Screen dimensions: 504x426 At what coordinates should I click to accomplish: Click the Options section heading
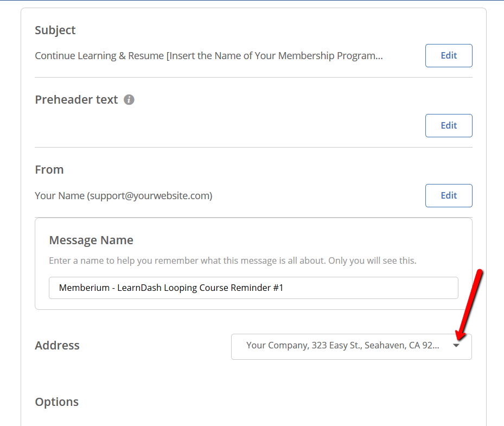click(x=56, y=402)
